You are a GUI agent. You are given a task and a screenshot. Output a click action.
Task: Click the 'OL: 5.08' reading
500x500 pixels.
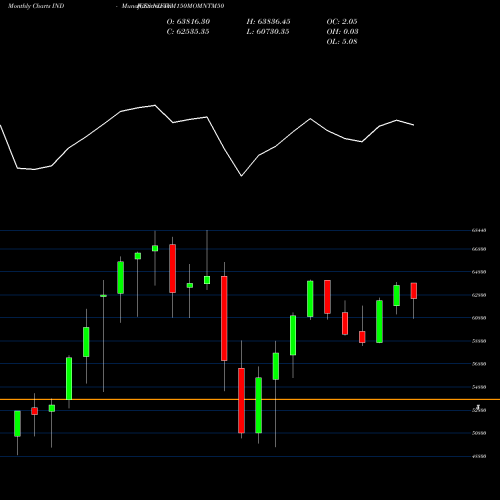coord(342,42)
